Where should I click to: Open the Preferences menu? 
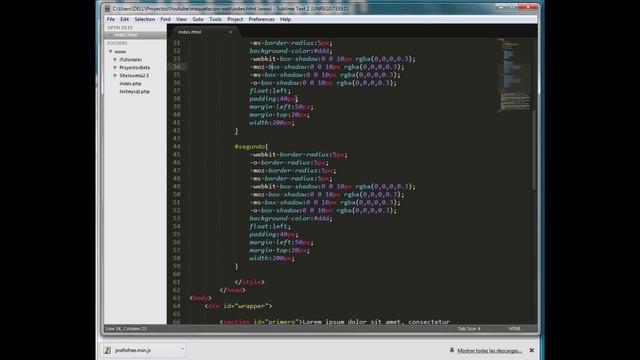point(262,19)
